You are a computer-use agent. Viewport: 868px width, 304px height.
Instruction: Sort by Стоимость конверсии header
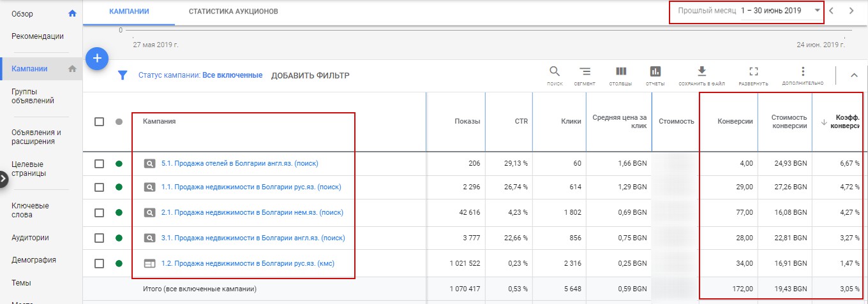(789, 121)
